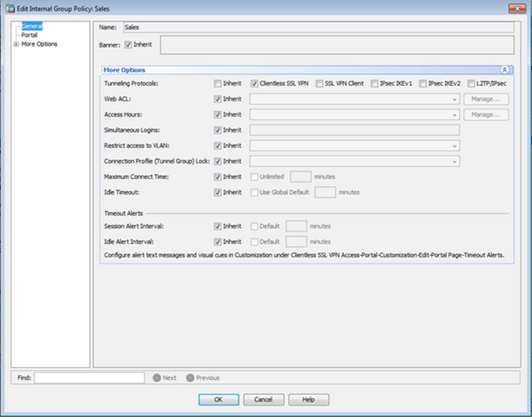Click the Previous search arrow icon
532x417 pixels.
190,378
